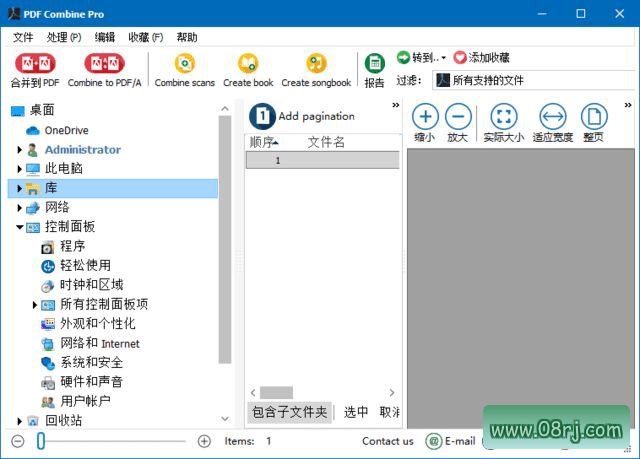Click the E-mail contact icon

point(433,441)
